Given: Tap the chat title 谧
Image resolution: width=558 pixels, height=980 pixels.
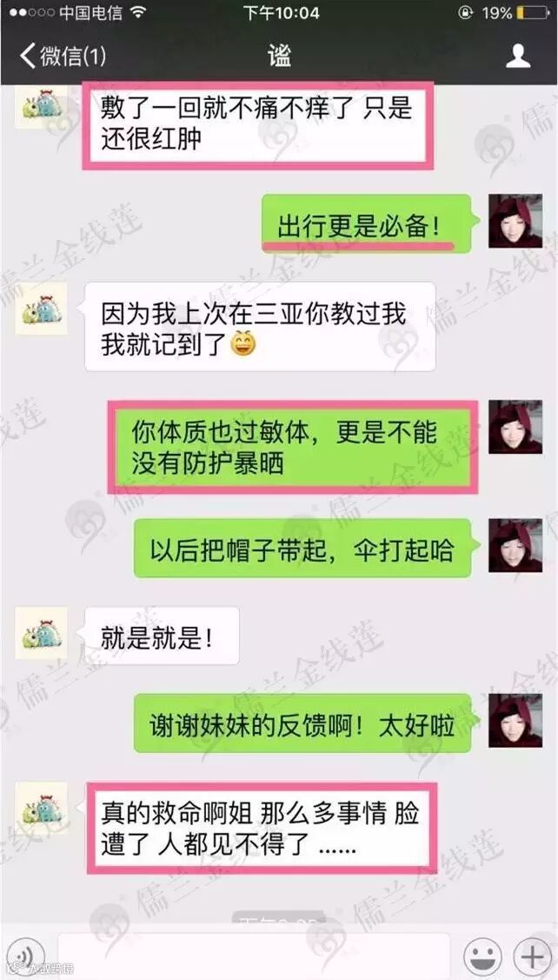Looking at the screenshot, I should [x=279, y=57].
